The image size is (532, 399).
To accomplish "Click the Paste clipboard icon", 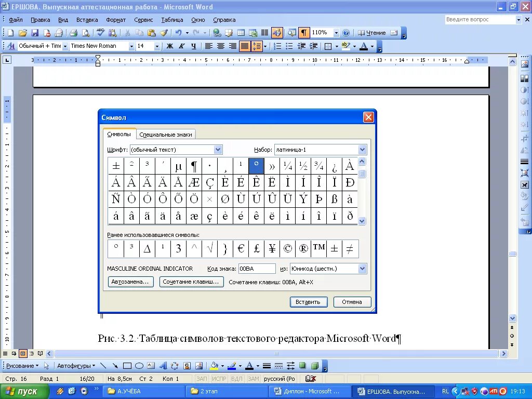I will 152,33.
